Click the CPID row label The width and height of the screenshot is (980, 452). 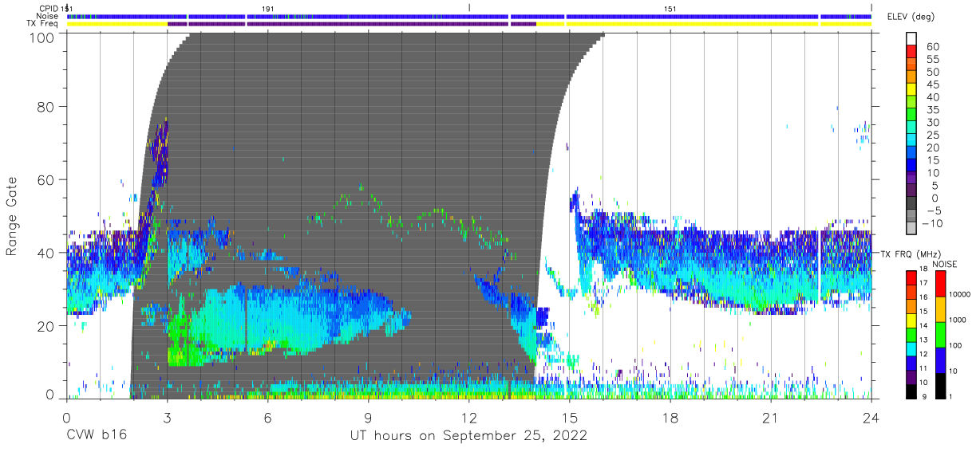click(x=48, y=8)
